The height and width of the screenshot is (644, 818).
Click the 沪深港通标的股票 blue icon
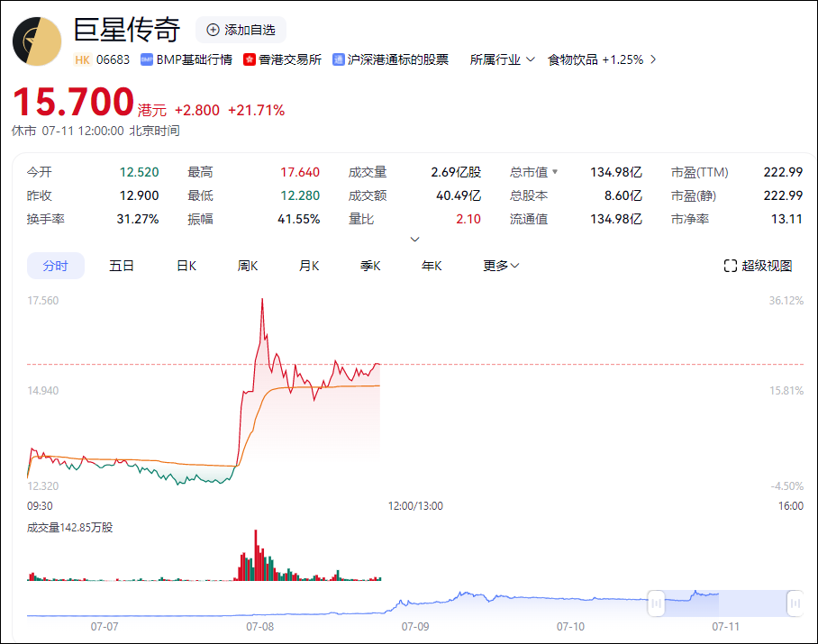339,59
